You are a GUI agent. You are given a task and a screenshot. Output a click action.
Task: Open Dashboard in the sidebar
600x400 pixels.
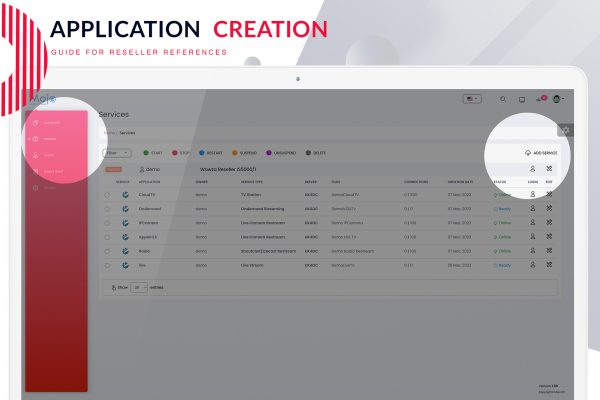coord(47,123)
